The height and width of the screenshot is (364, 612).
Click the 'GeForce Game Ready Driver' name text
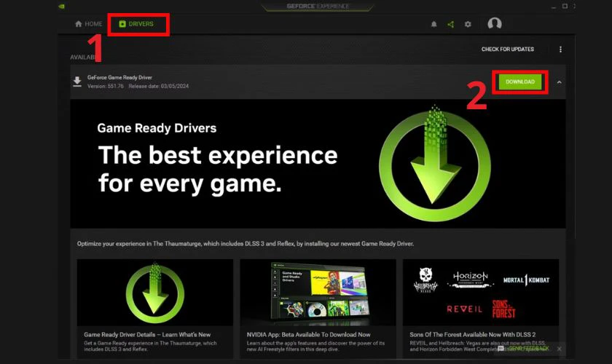pyautogui.click(x=119, y=78)
